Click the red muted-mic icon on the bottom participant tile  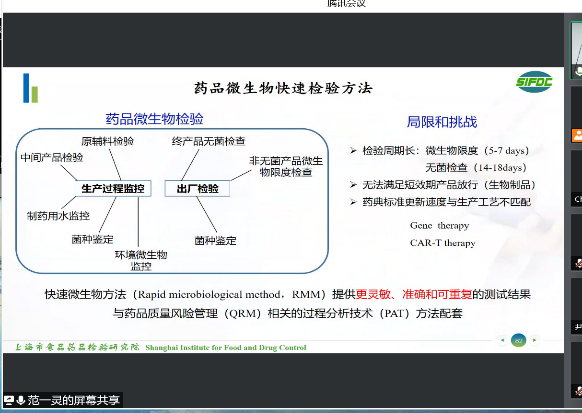click(x=578, y=390)
